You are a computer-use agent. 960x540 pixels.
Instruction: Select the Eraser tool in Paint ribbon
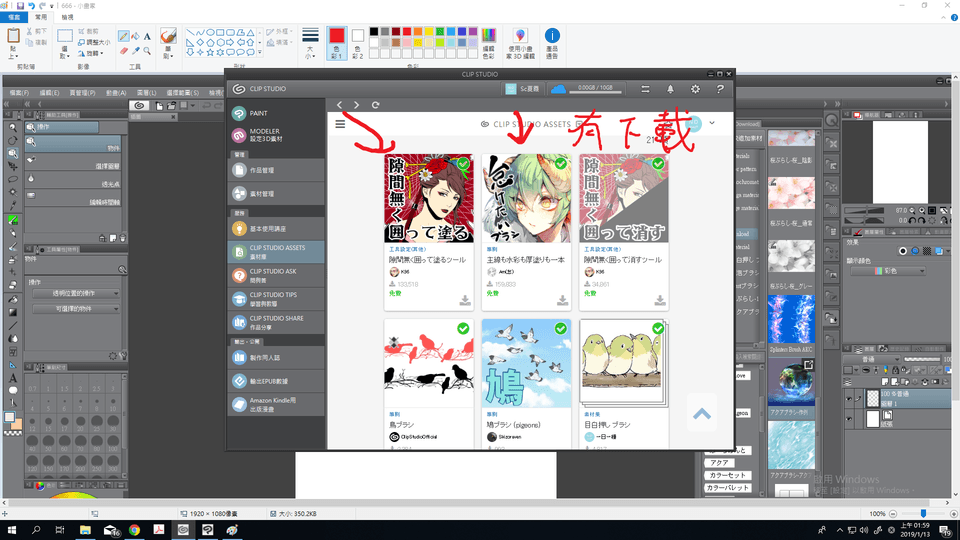124,51
